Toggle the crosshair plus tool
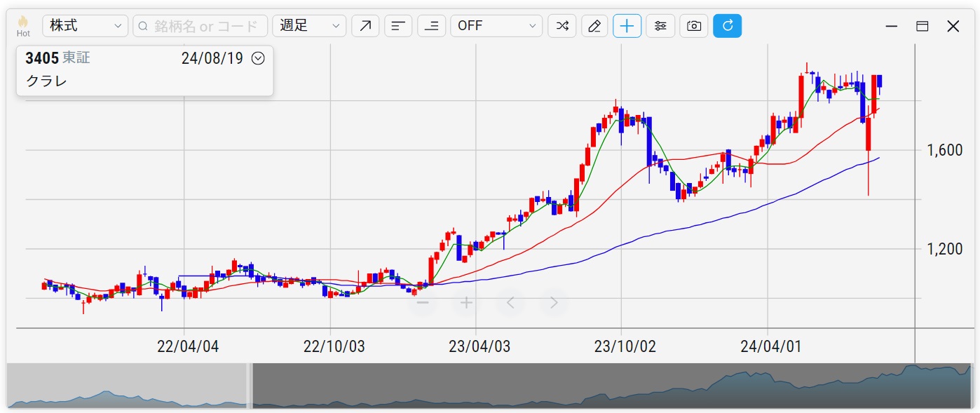Screen dimensions: 980x413 (627, 26)
